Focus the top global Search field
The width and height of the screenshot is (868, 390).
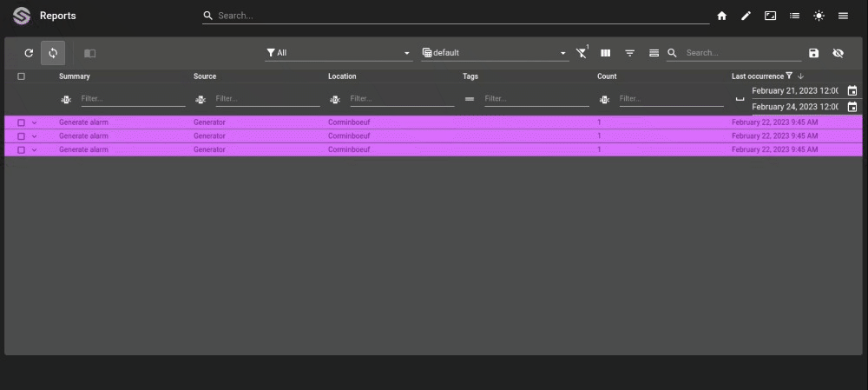coord(464,16)
